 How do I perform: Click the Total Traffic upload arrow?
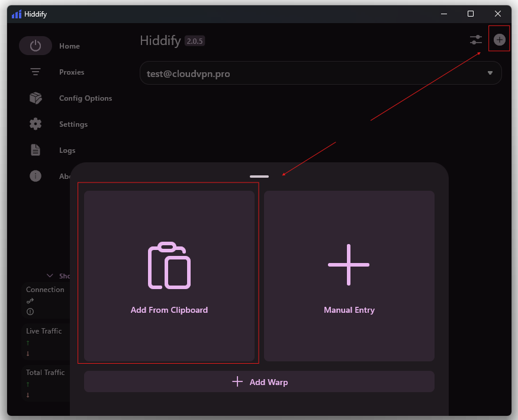coord(28,384)
